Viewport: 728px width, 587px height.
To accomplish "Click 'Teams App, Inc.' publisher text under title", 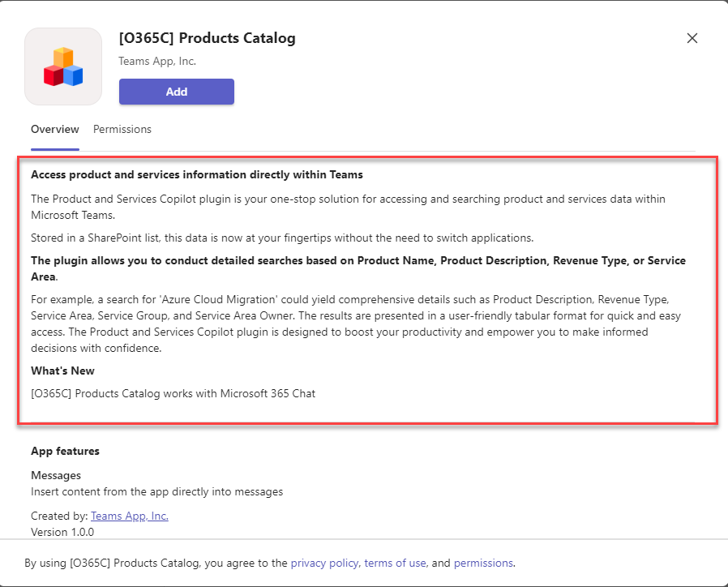I will 157,62.
